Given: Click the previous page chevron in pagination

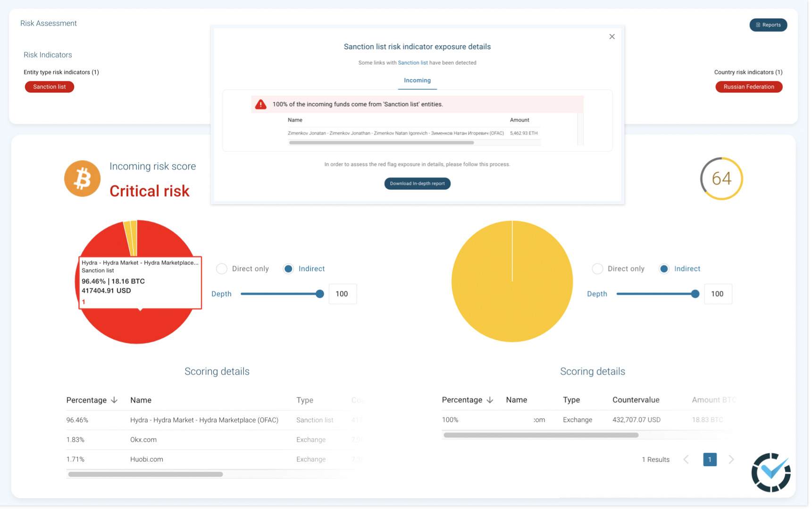Looking at the screenshot, I should 686,459.
